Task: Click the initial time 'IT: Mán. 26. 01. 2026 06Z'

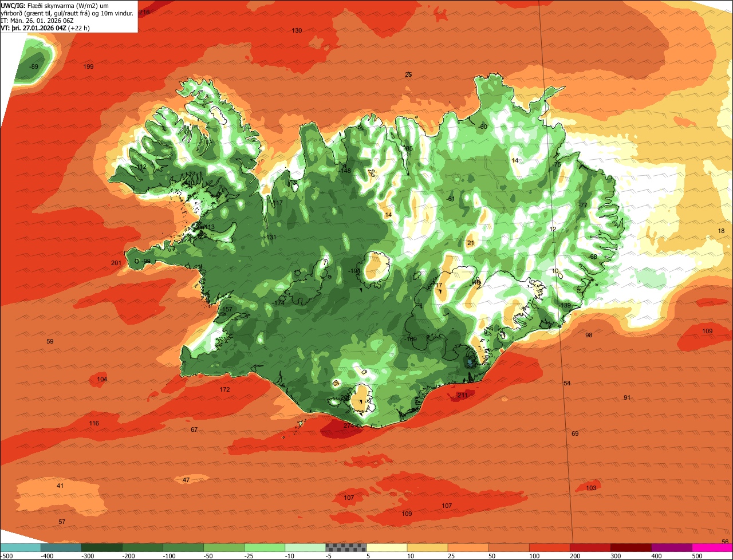Action: 38,21
